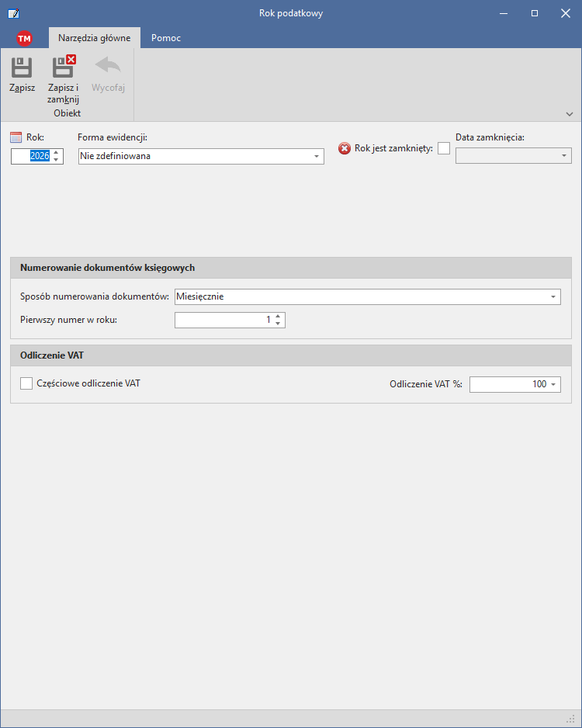Click the calendar icon beside Rok
Viewport: 582px width, 728px height.
16,137
